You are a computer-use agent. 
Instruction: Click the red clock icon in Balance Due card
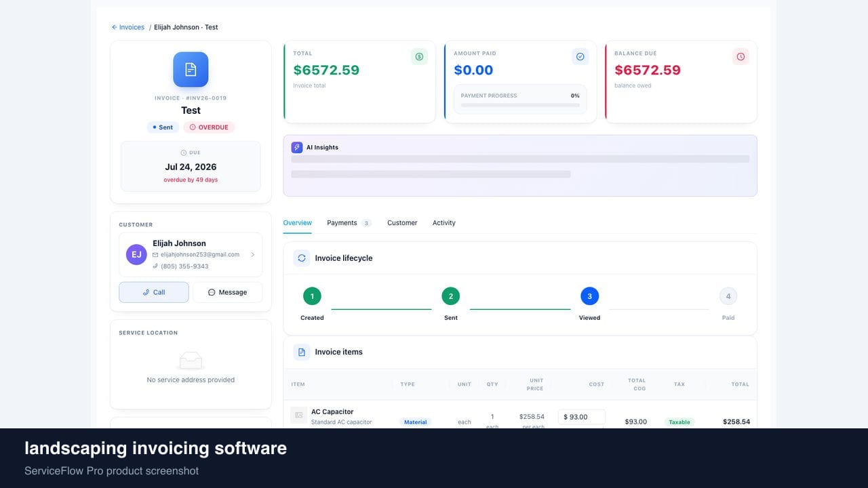pyautogui.click(x=741, y=57)
